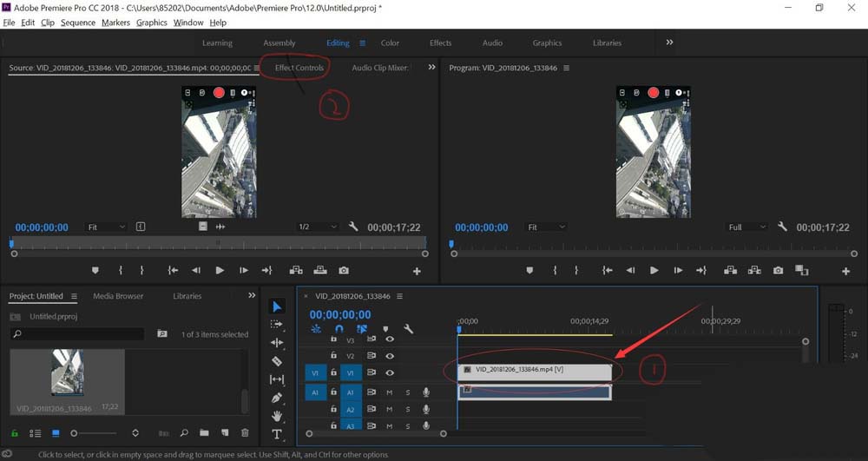Click Export Frame camera icon in Program monitor
Viewport: 868px width, 461px height.
[x=778, y=271]
